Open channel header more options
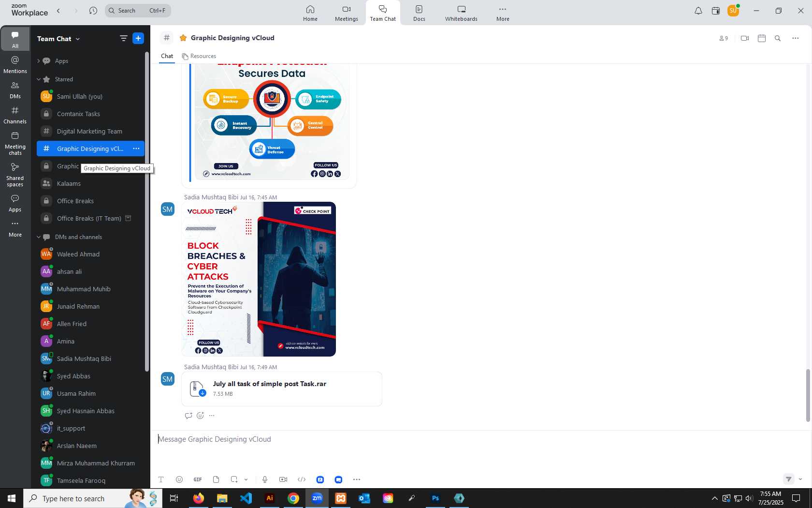Image resolution: width=812 pixels, height=508 pixels. click(796, 38)
